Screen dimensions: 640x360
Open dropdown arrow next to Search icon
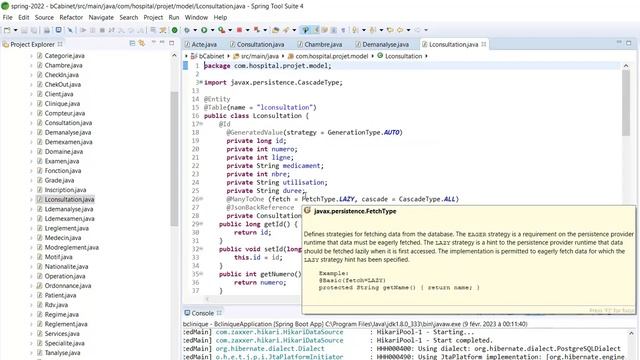[x=294, y=30]
